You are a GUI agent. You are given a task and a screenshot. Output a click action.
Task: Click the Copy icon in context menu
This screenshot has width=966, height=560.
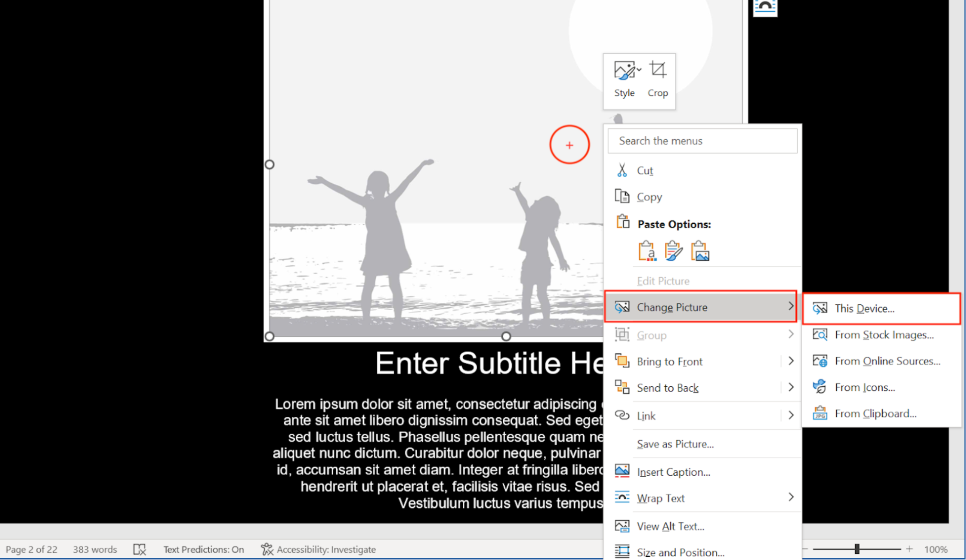(621, 197)
